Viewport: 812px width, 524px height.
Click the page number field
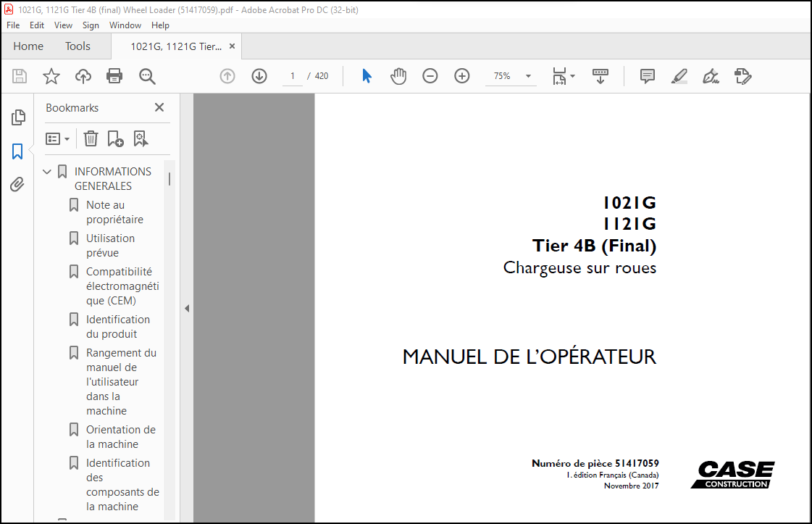pos(293,76)
